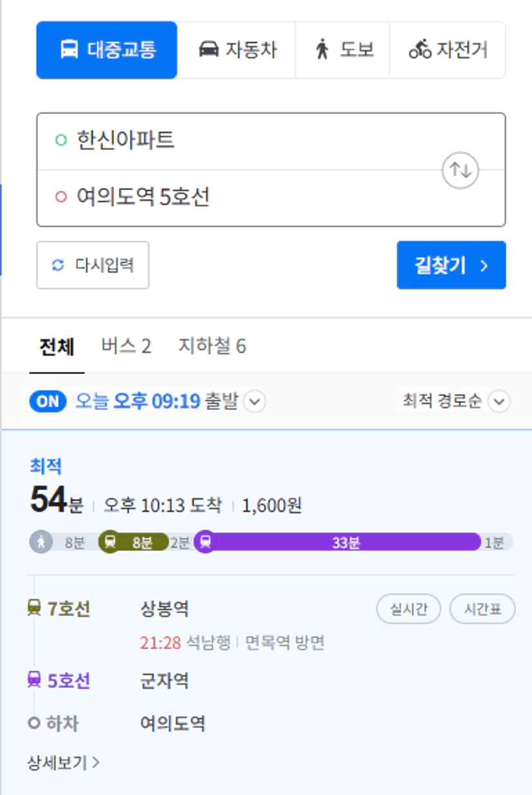Open the 시간표 timetable button
Screen dimensions: 532x795
[482, 609]
